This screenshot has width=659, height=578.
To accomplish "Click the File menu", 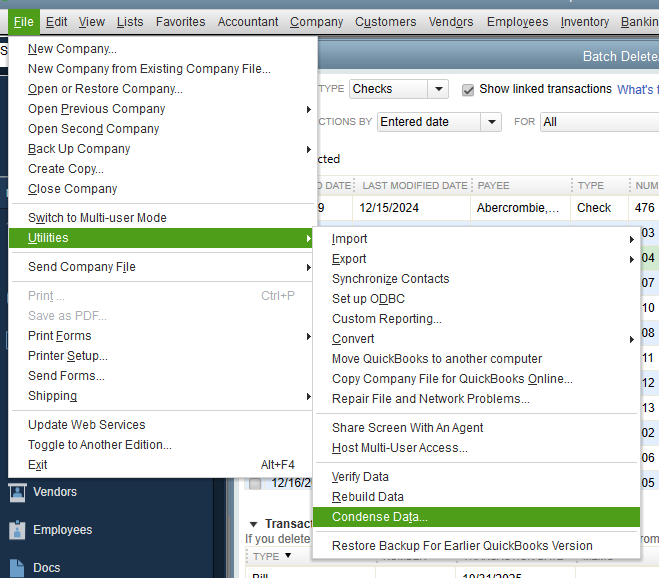I will (24, 22).
